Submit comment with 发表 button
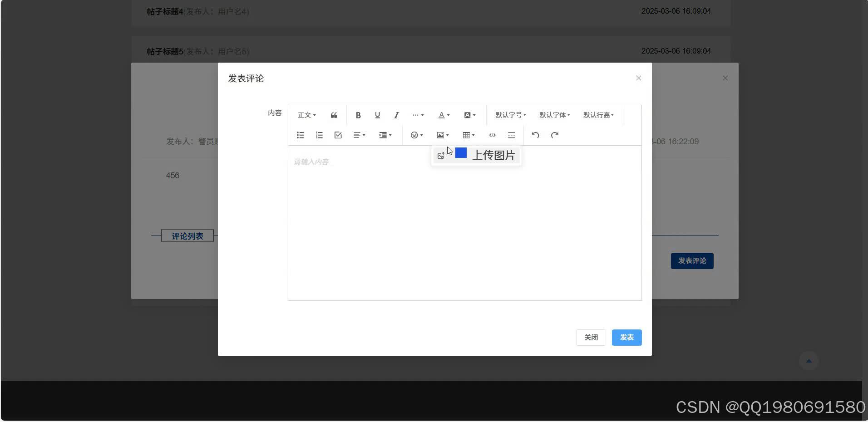 (626, 338)
